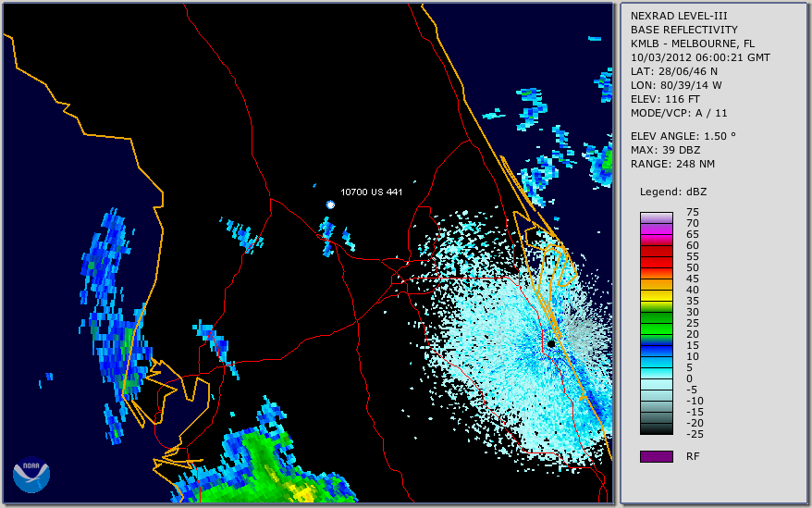The image size is (812, 508).
Task: Click the 25 dBZ green legend swatch
Action: 657,328
